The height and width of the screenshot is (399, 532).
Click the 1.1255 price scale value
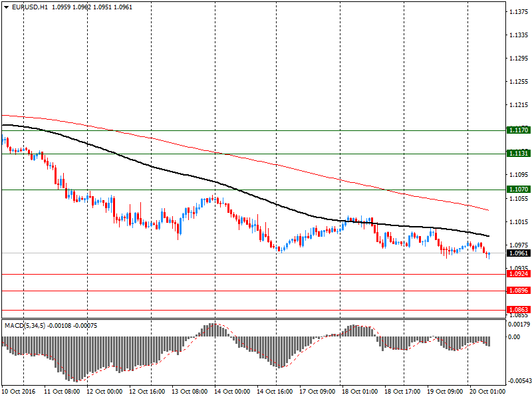pos(519,81)
